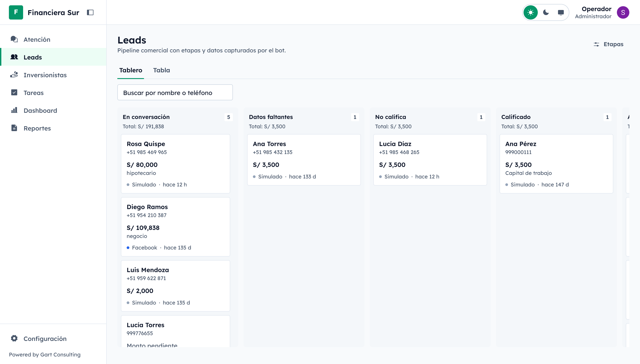The width and height of the screenshot is (640, 364).
Task: Click the Facebook source label on Diego Ramos
Action: 144,247
